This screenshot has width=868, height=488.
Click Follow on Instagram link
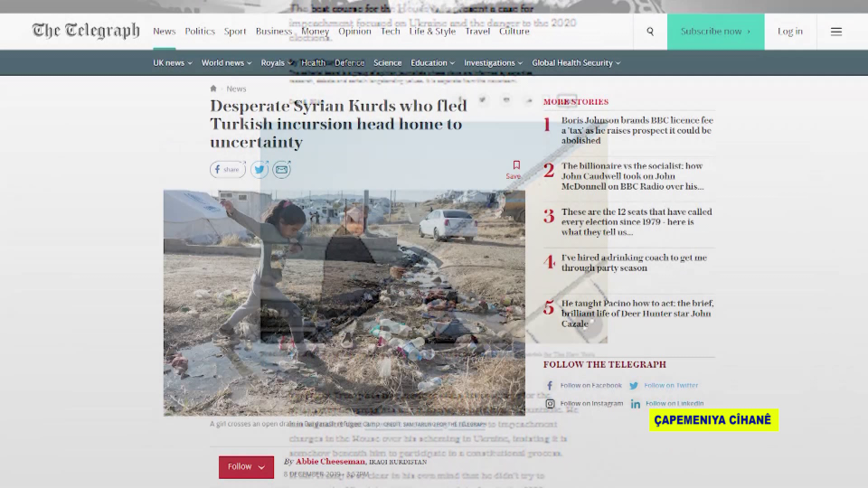pyautogui.click(x=591, y=404)
